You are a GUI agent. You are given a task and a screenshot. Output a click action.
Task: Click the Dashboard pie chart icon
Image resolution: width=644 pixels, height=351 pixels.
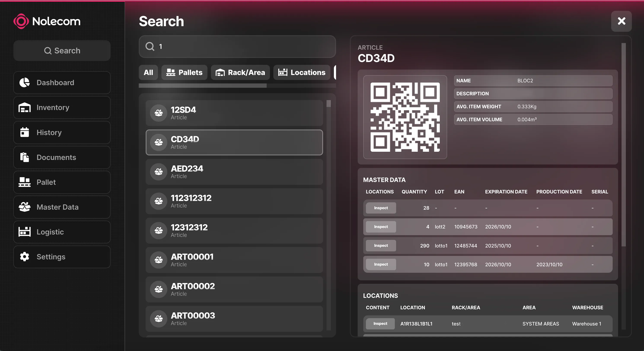pos(24,83)
